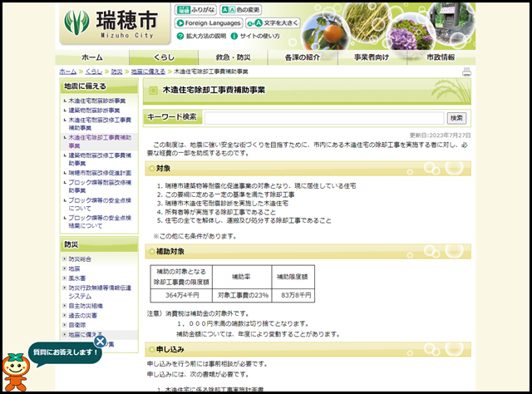Open 拡大方法の説明 help link

202,37
